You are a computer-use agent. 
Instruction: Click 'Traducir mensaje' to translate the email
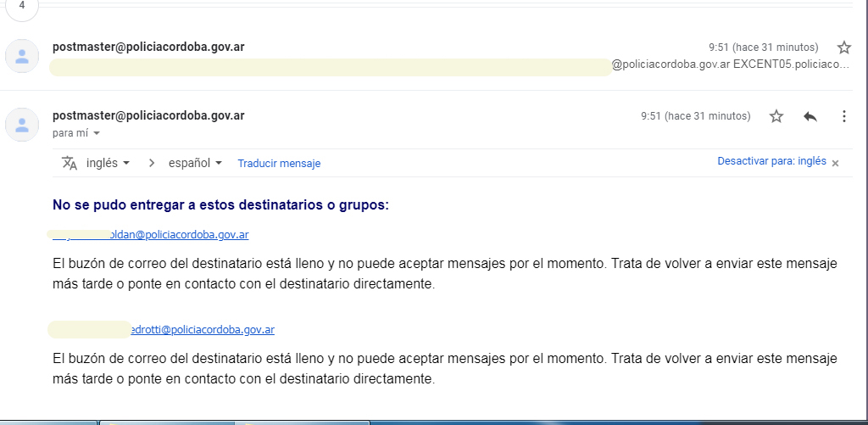pyautogui.click(x=279, y=164)
